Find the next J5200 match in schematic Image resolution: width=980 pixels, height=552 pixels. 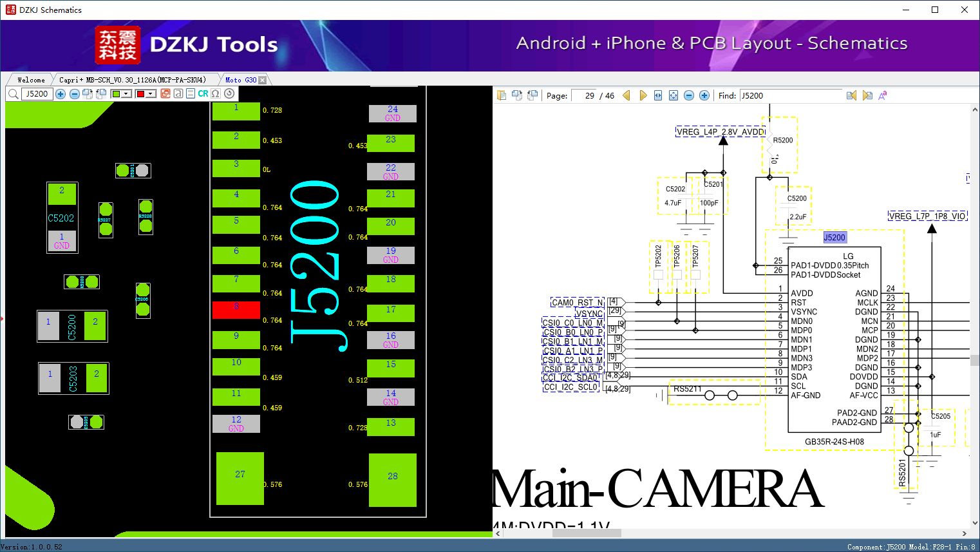click(x=867, y=95)
